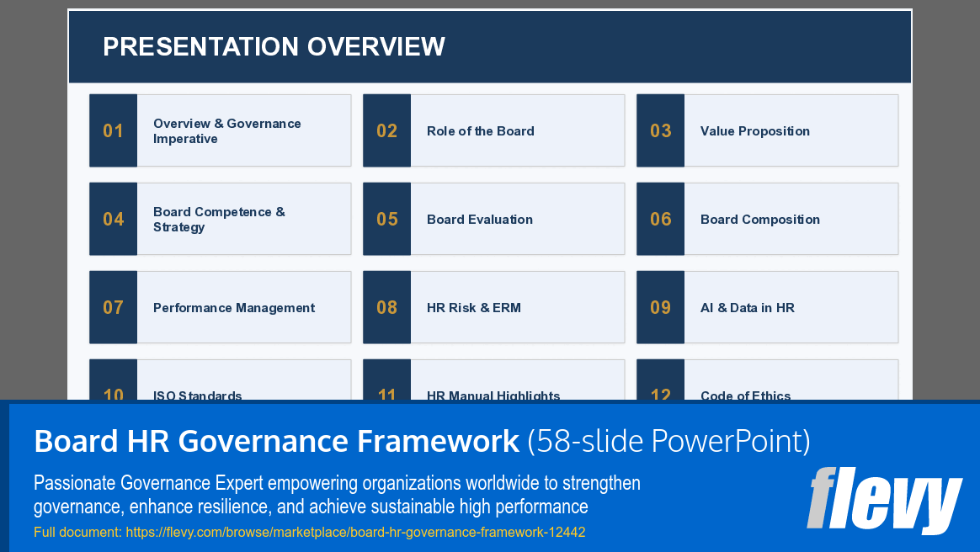Image resolution: width=980 pixels, height=552 pixels.
Task: Click the 03 number block
Action: [x=661, y=130]
